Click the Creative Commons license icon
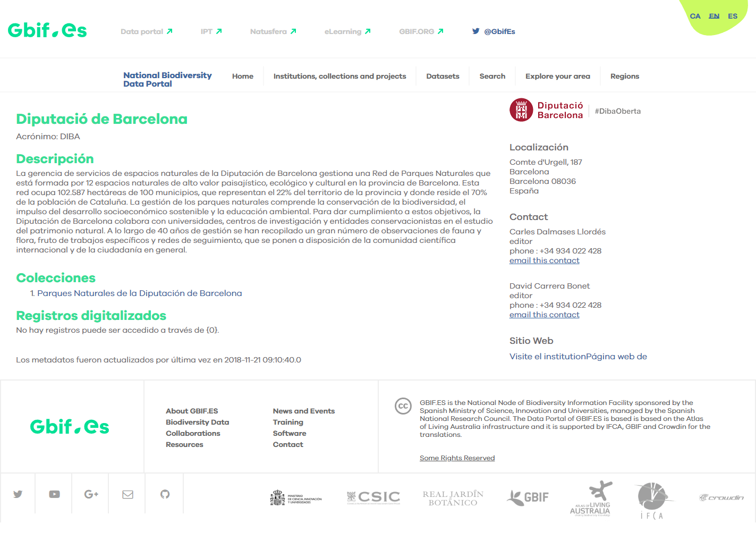The width and height of the screenshot is (756, 549). pyautogui.click(x=403, y=406)
